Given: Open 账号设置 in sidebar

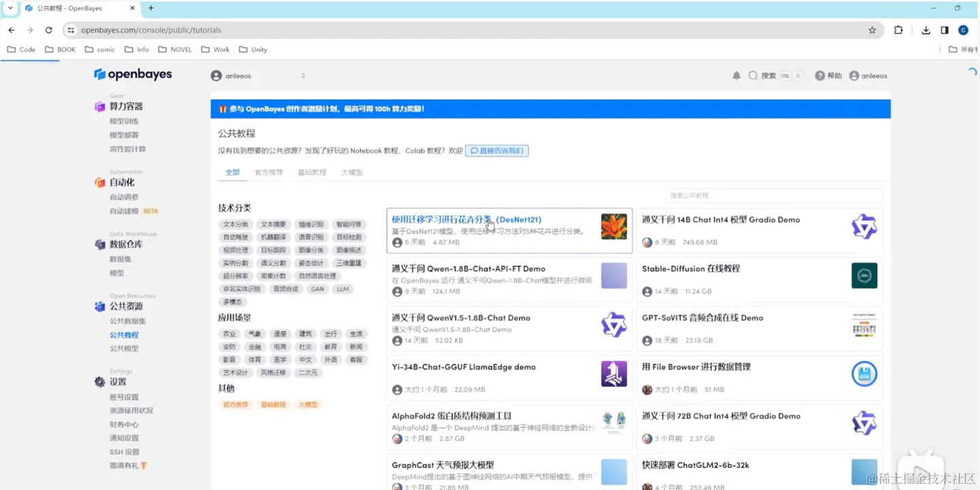Looking at the screenshot, I should click(124, 397).
